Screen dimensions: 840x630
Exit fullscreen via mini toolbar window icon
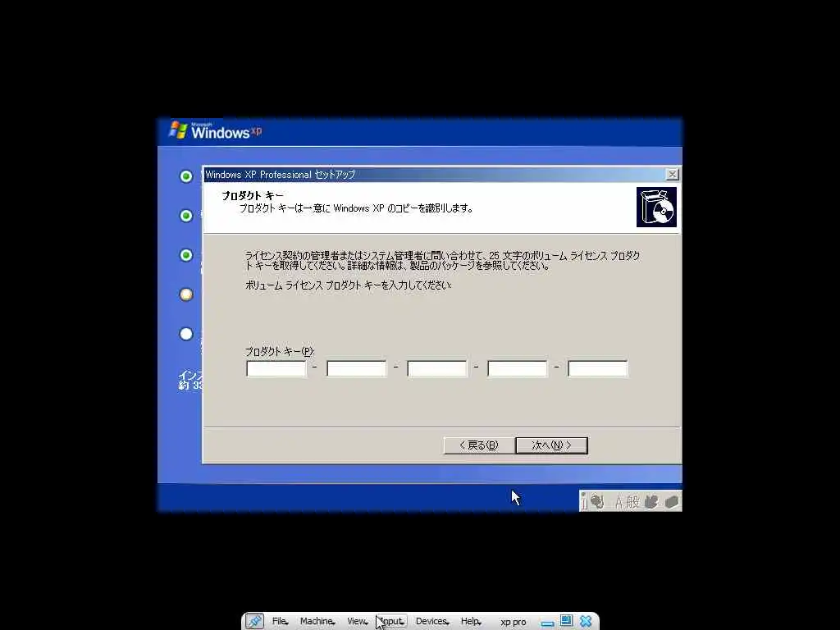pos(566,621)
